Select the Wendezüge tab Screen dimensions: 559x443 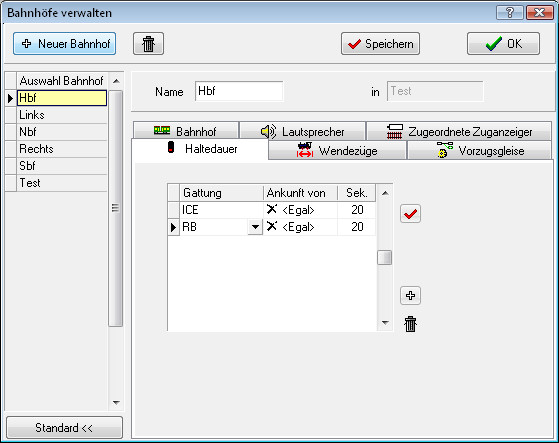(337, 150)
